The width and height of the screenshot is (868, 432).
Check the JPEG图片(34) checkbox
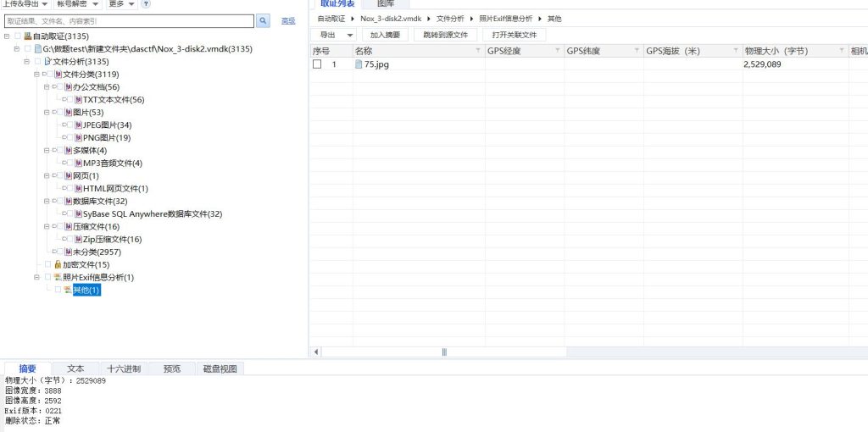pyautogui.click(x=70, y=125)
